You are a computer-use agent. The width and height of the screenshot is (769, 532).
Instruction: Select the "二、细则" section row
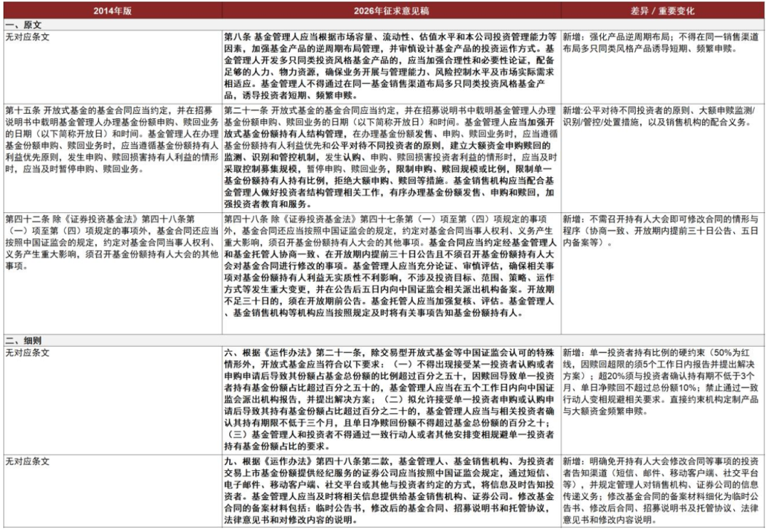384,340
